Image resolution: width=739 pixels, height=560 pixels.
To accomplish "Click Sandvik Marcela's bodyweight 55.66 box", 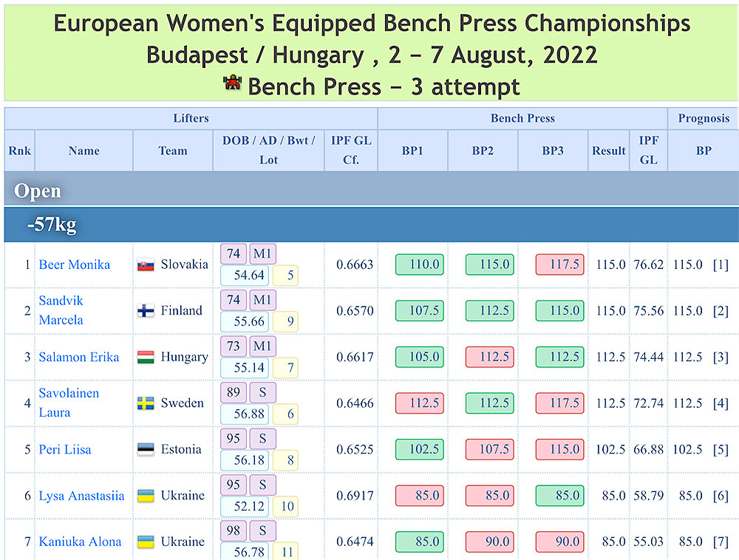I will [x=245, y=321].
